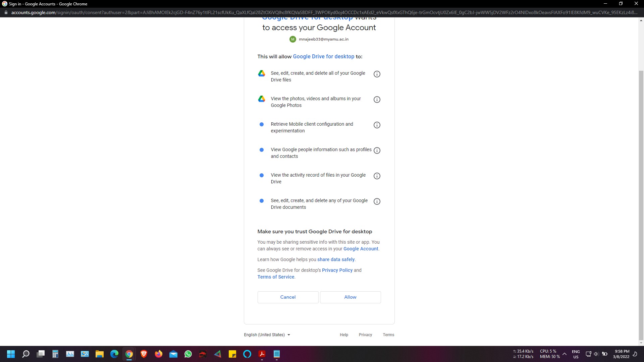The image size is (644, 362).
Task: Open the Terms of Service link
Action: tap(276, 277)
